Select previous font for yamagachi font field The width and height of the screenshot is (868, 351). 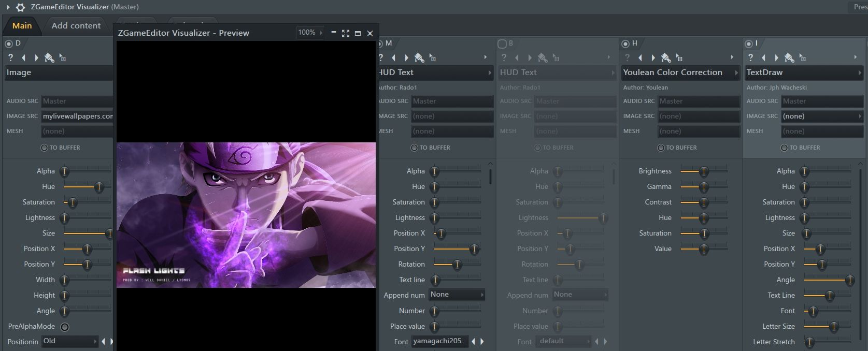[x=473, y=341]
